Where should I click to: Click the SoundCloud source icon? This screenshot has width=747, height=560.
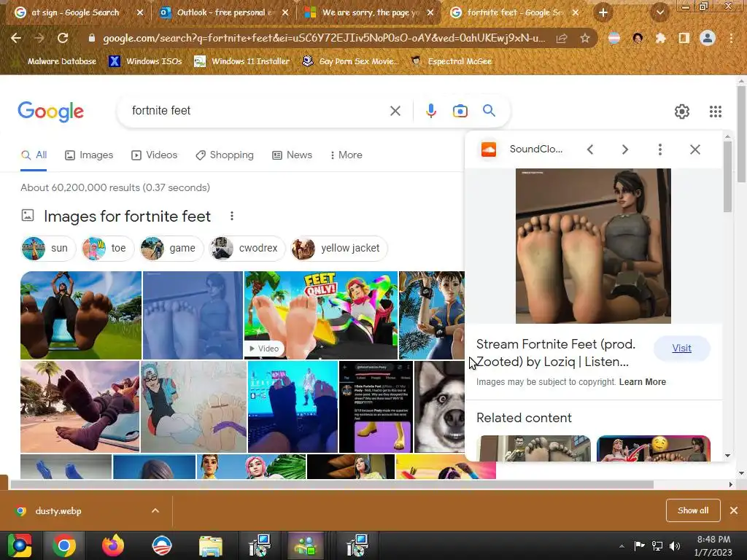[x=488, y=149]
